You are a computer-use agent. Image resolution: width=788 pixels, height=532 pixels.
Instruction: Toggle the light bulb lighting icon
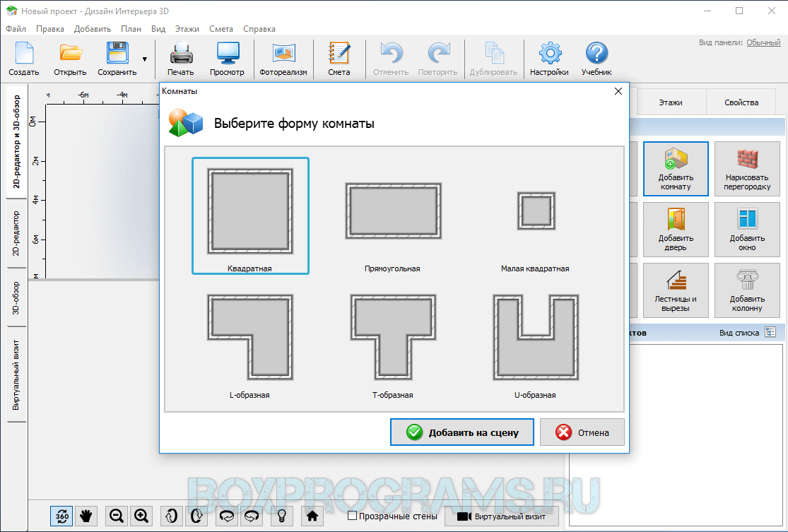(282, 516)
